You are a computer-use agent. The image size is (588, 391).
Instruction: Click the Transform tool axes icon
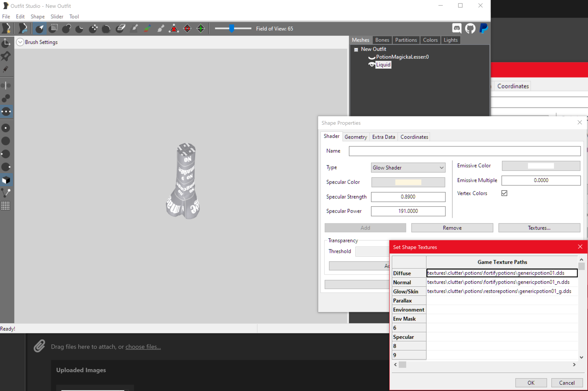(x=6, y=43)
